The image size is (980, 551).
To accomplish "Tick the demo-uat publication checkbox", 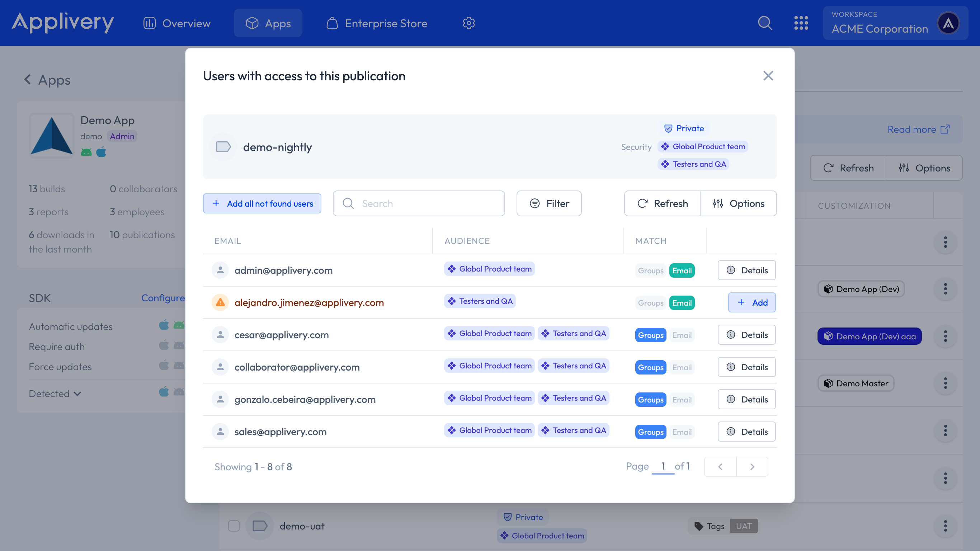I will coord(234,526).
